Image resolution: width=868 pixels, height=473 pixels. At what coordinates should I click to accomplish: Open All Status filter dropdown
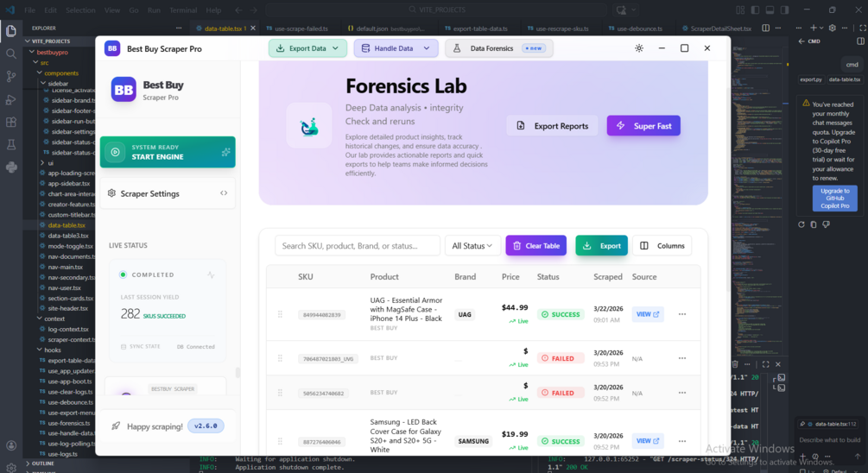472,246
